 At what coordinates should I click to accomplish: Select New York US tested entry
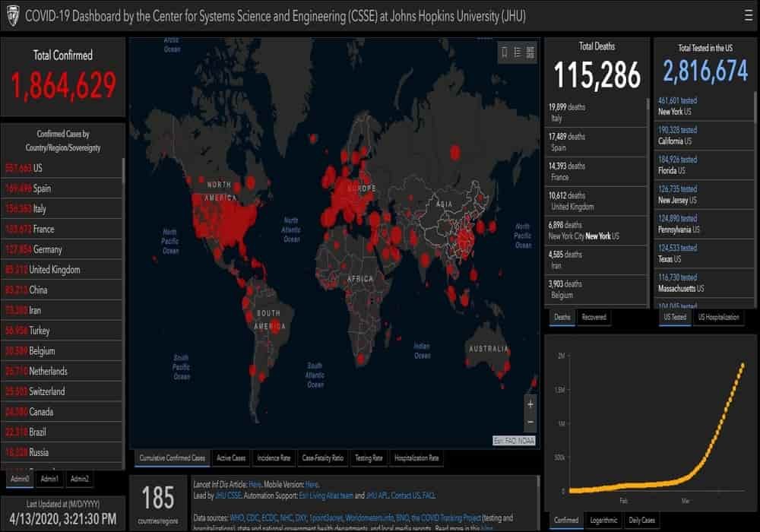pyautogui.click(x=705, y=106)
